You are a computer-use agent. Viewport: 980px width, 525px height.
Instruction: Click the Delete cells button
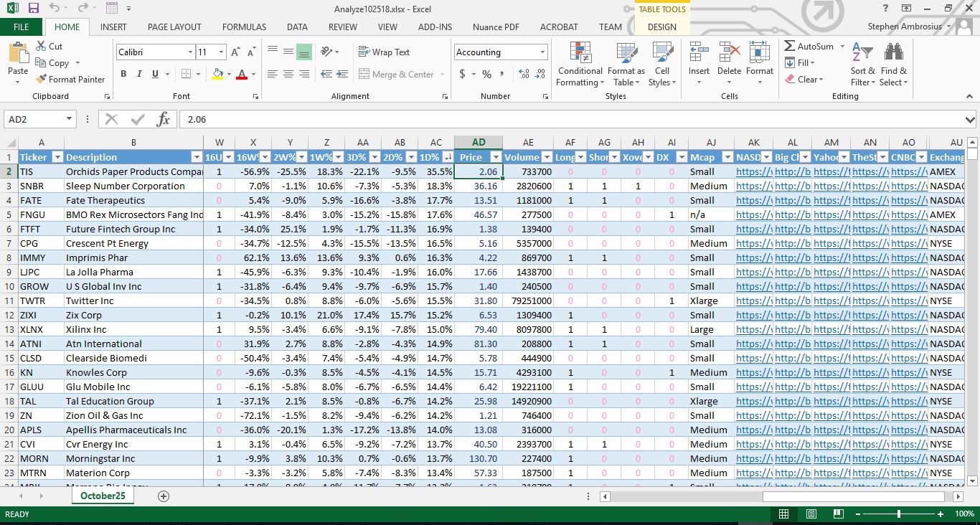coord(729,64)
